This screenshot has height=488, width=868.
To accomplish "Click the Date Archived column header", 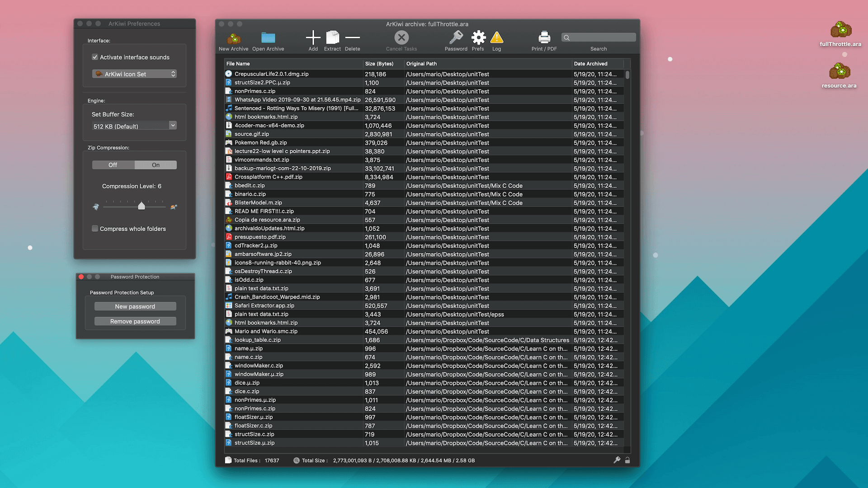I will pyautogui.click(x=590, y=64).
